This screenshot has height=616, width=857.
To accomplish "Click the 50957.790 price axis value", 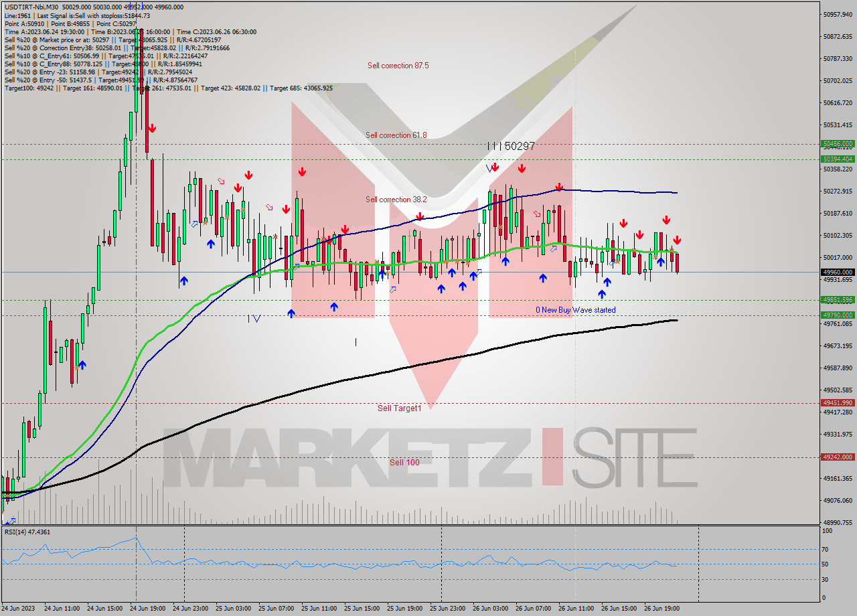I will coord(838,14).
